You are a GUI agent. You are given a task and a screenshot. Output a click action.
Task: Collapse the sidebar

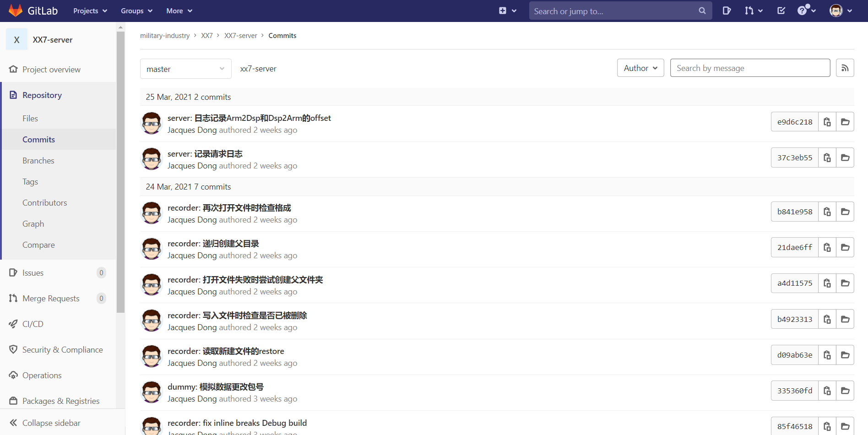point(45,423)
